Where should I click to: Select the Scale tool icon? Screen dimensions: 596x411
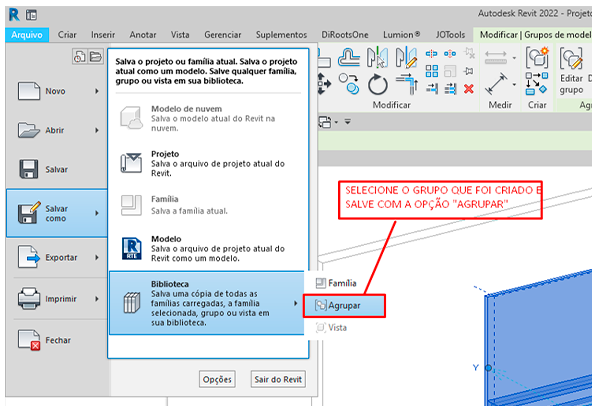coord(450,71)
